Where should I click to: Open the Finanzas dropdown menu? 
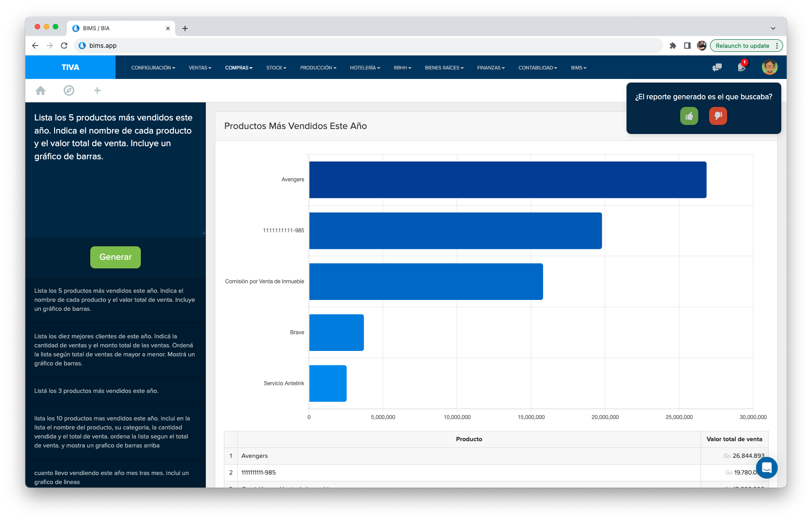pos(491,68)
